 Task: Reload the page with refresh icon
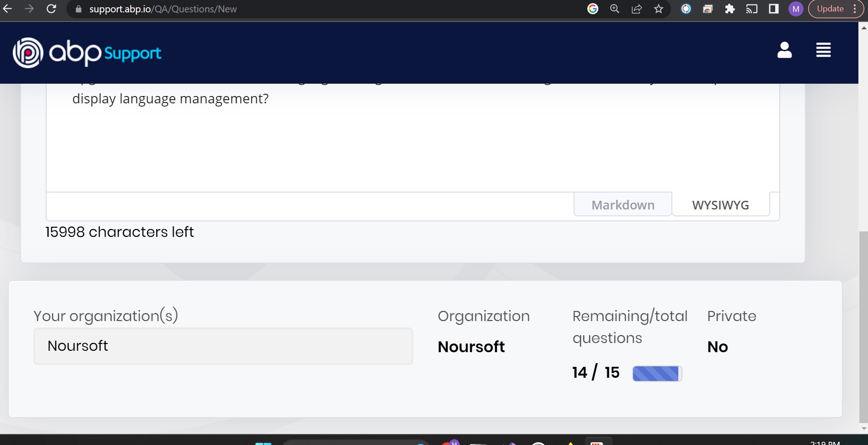tap(52, 9)
